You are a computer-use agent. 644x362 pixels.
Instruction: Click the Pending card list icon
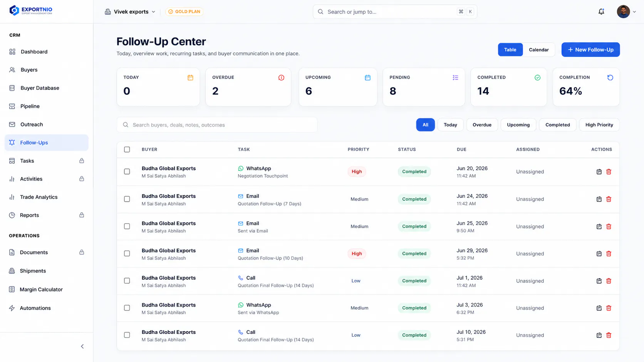(x=455, y=78)
